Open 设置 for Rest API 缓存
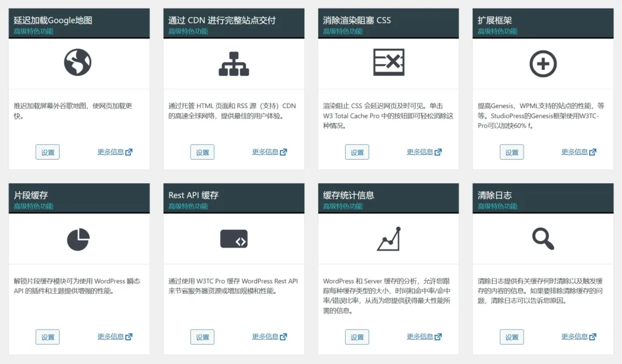 [202, 337]
